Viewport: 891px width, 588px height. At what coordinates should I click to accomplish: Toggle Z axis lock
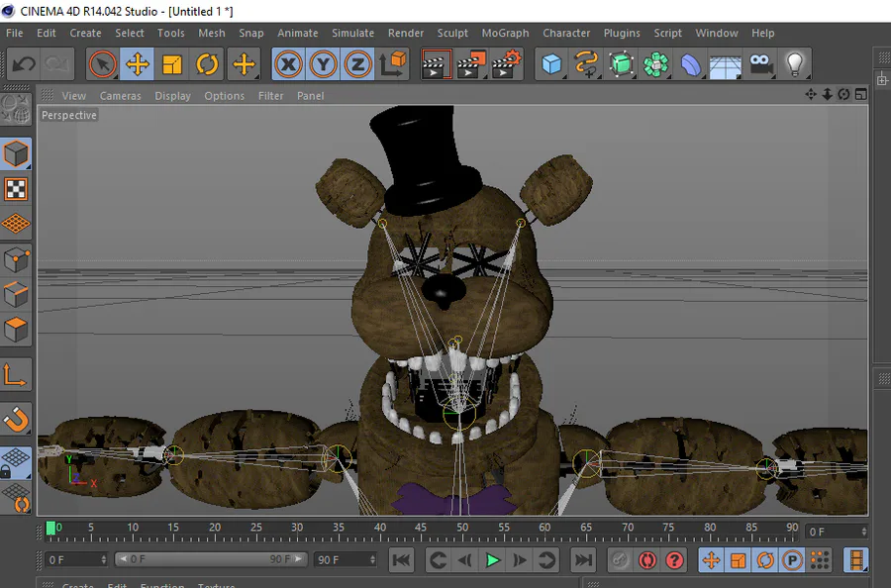(x=358, y=63)
